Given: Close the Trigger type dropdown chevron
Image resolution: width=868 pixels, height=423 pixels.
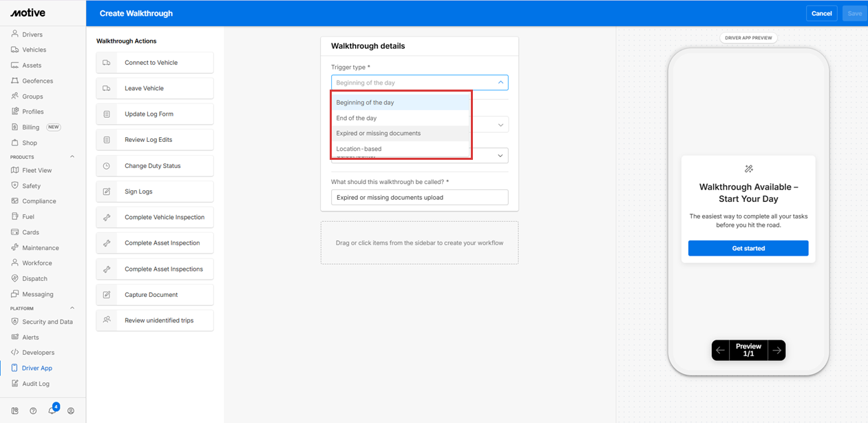Looking at the screenshot, I should tap(500, 83).
